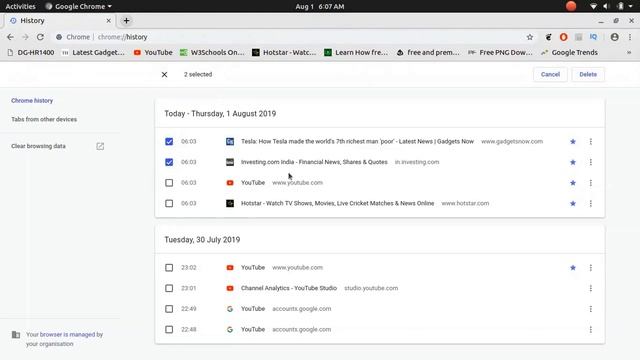Open more actions for 22:48 YouTube entry

(x=591, y=329)
